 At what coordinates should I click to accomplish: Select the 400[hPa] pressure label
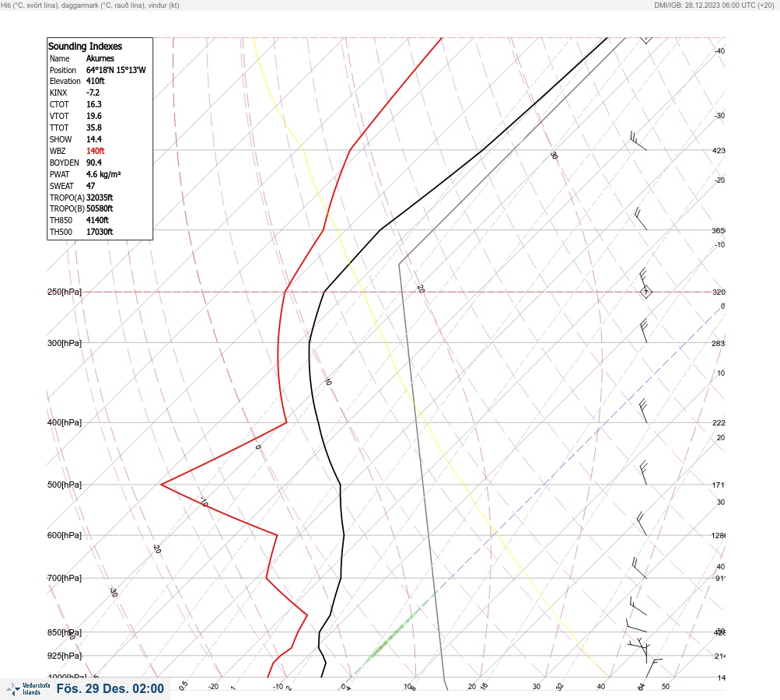(x=65, y=422)
